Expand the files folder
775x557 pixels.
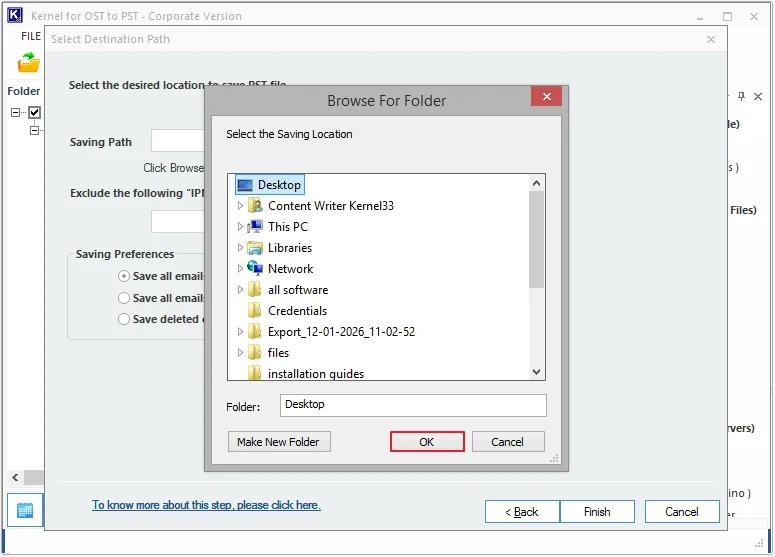click(x=240, y=352)
